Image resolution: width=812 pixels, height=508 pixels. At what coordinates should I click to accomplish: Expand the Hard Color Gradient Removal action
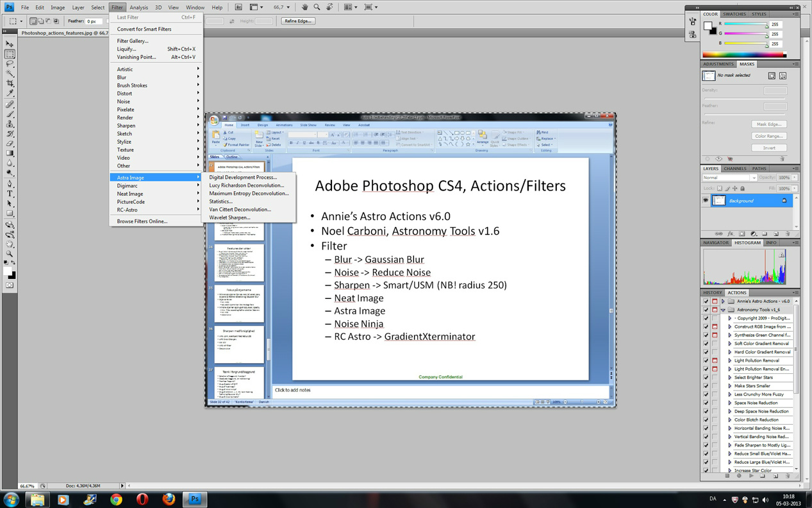click(730, 352)
